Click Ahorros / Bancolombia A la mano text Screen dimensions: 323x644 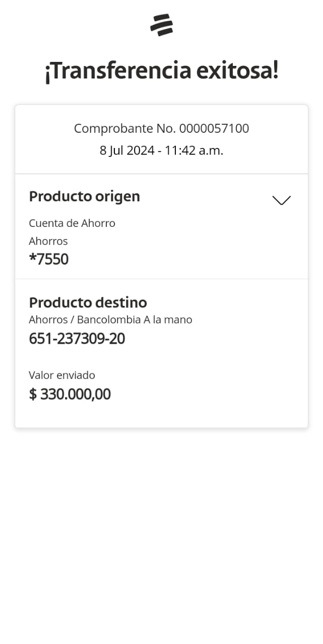click(110, 319)
